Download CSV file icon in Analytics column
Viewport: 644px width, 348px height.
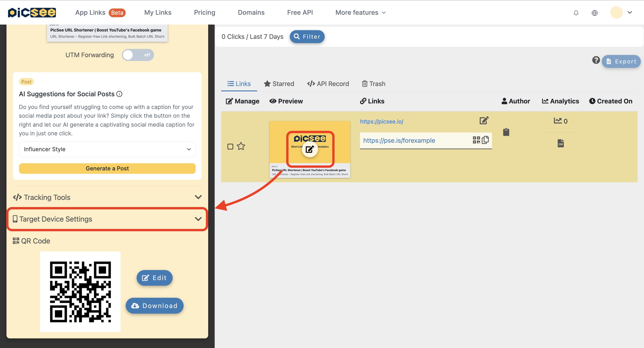tap(561, 143)
